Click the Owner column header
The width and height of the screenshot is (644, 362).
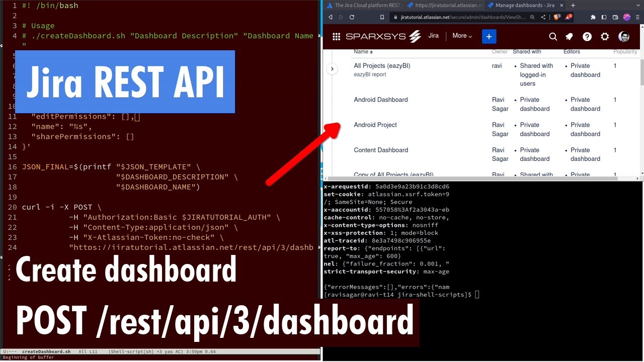coord(500,52)
